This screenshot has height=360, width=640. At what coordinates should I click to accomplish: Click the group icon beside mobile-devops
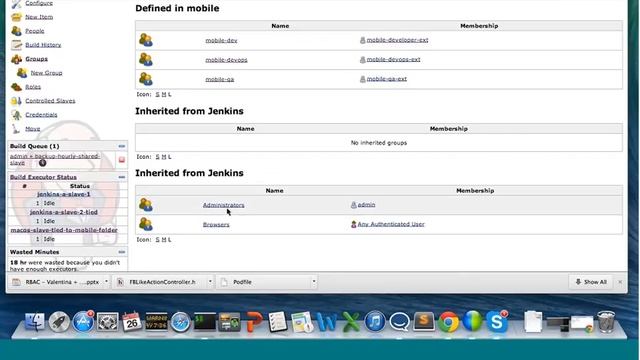(x=146, y=60)
